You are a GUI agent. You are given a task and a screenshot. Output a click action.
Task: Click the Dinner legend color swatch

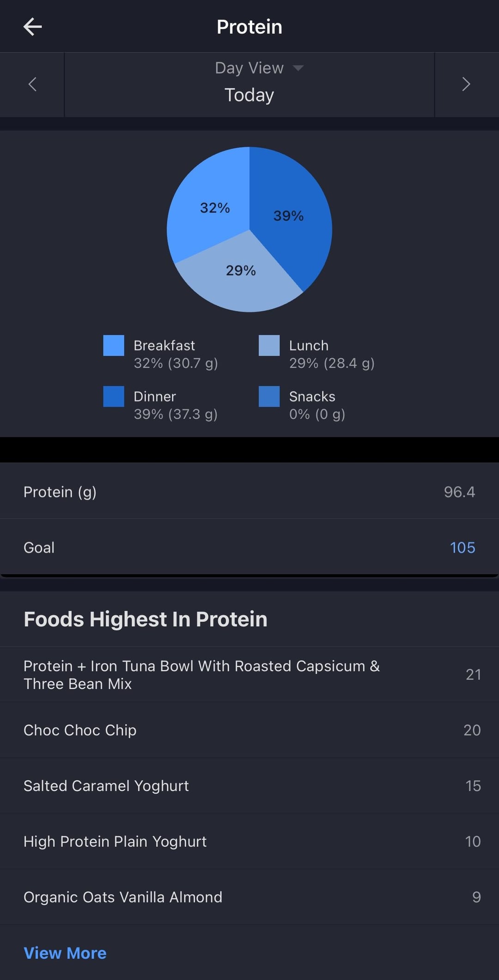coord(114,397)
